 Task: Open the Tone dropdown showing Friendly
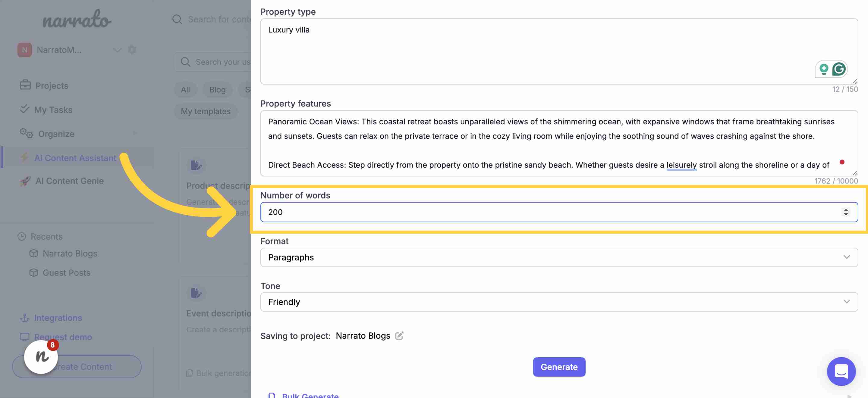coord(559,302)
